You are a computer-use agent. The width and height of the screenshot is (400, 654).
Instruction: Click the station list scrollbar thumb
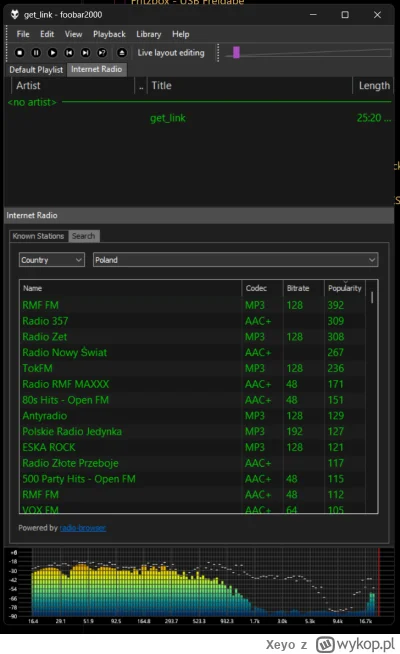pyautogui.click(x=372, y=297)
